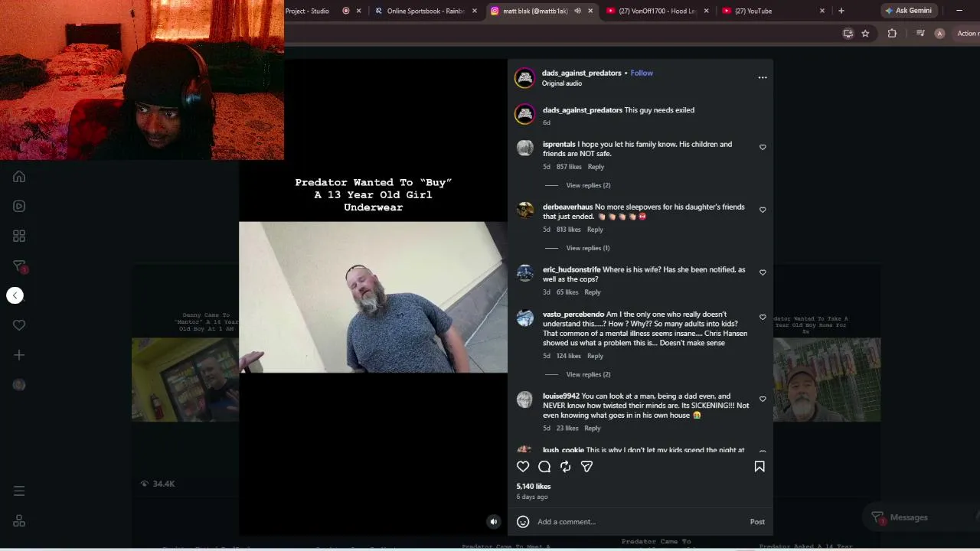This screenshot has height=551, width=980.
Task: Open dads_against_predators profile from post header
Action: point(581,73)
